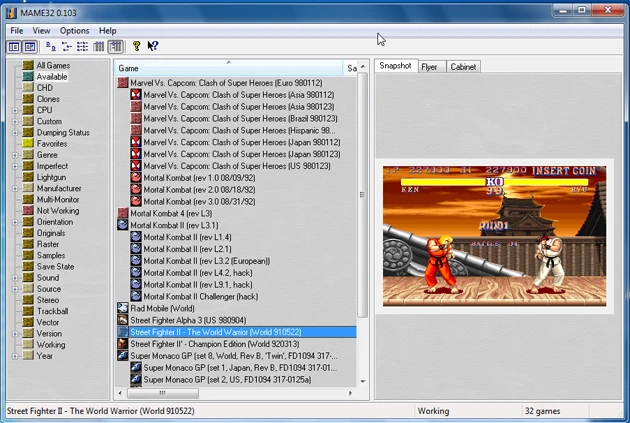630x423 pixels.
Task: Select Marvel Vs. Capcom (Euro 980112)
Action: pyautogui.click(x=226, y=83)
